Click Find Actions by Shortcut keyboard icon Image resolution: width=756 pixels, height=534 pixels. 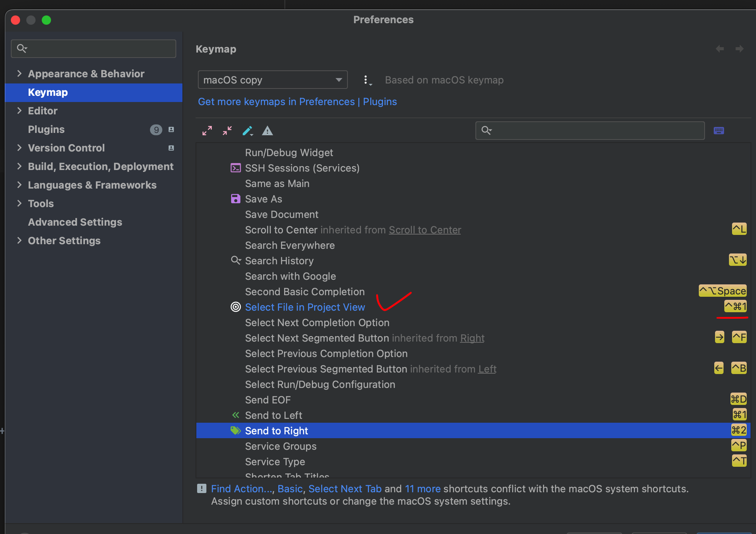(719, 131)
